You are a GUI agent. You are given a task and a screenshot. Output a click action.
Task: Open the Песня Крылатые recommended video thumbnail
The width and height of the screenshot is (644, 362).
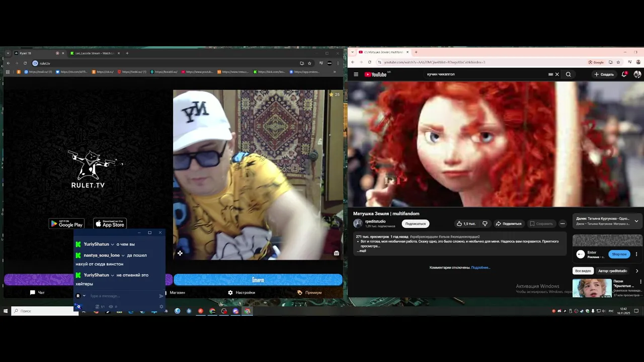click(592, 288)
